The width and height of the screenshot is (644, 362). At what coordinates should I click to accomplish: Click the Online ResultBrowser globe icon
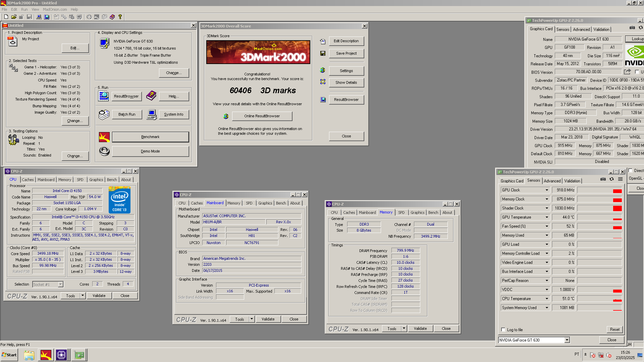coord(226,116)
